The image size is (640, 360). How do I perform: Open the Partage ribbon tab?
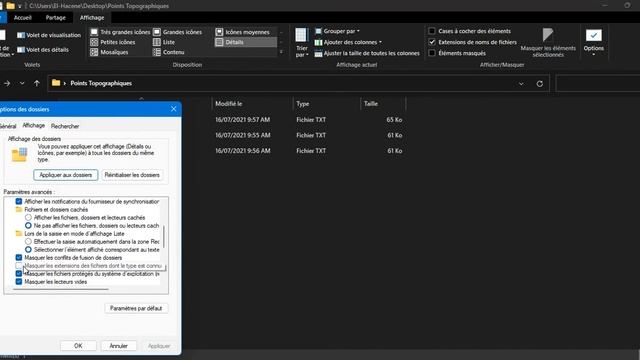pos(56,18)
